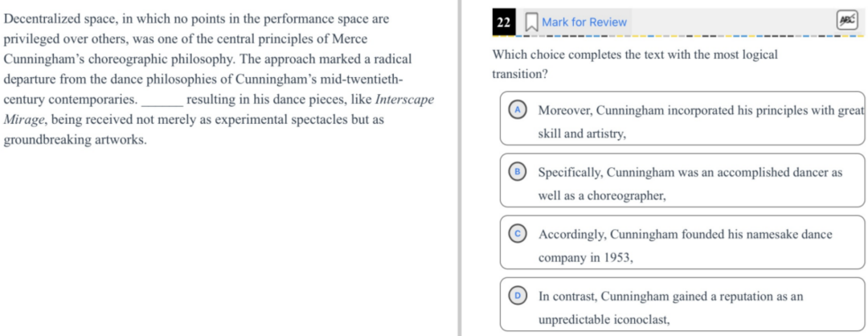Click the word "Mirage" in the passage
The height and width of the screenshot is (336, 868).
coord(24,120)
